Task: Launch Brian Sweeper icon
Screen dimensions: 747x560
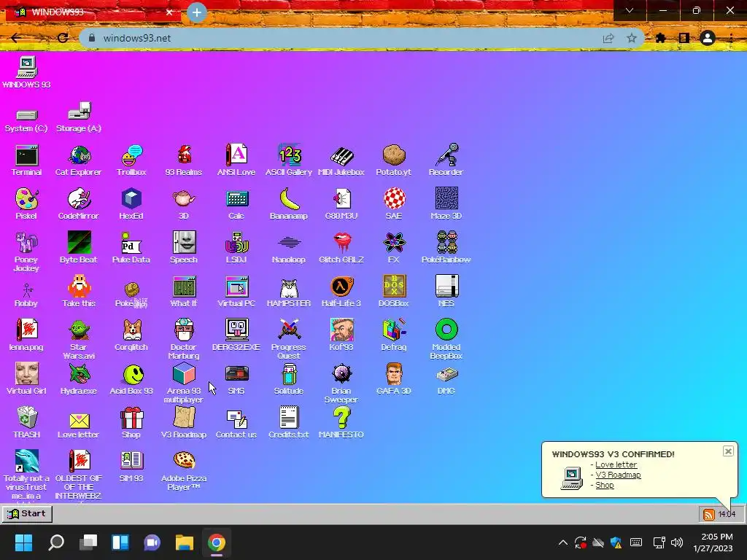Action: pos(341,382)
